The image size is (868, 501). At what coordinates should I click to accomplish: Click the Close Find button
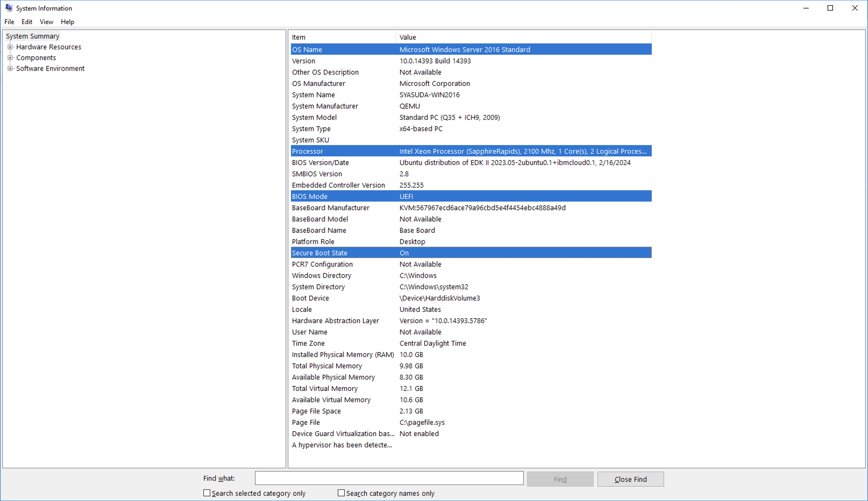coord(630,479)
